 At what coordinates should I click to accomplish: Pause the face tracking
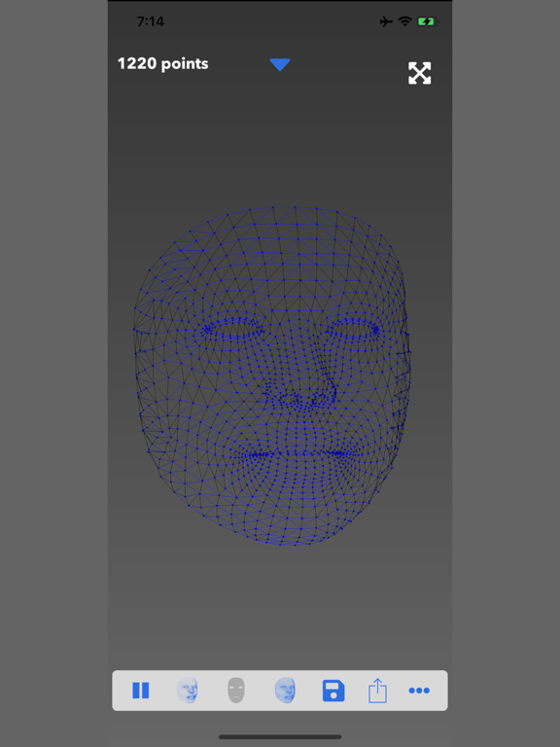[140, 691]
